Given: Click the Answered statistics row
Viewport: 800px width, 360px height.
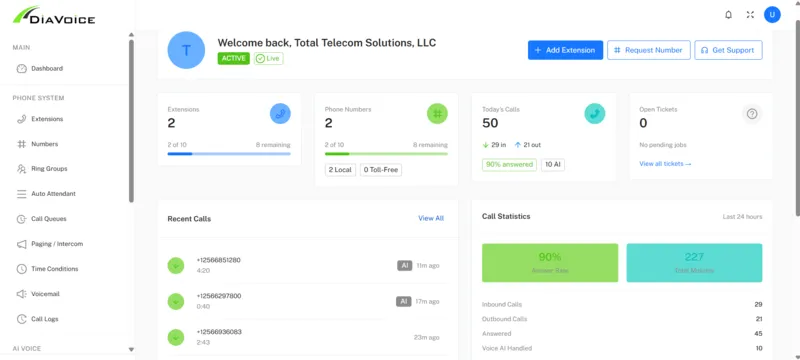Looking at the screenshot, I should [622, 333].
